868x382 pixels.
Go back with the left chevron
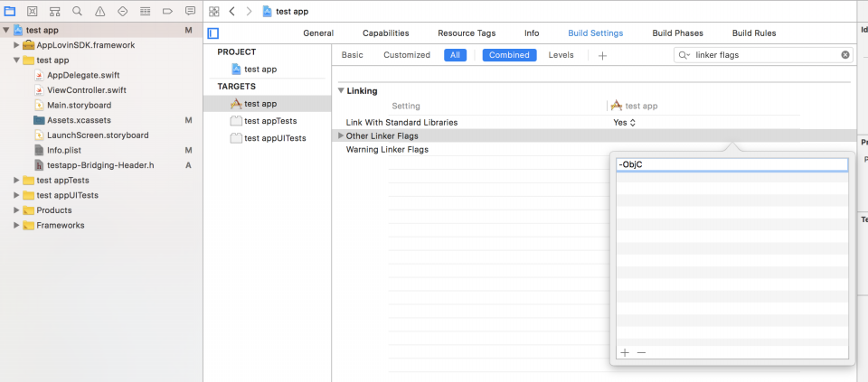pos(232,11)
